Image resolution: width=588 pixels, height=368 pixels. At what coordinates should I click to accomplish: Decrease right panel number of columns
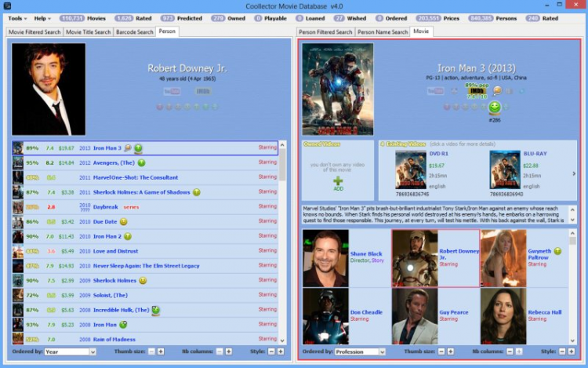[510, 352]
